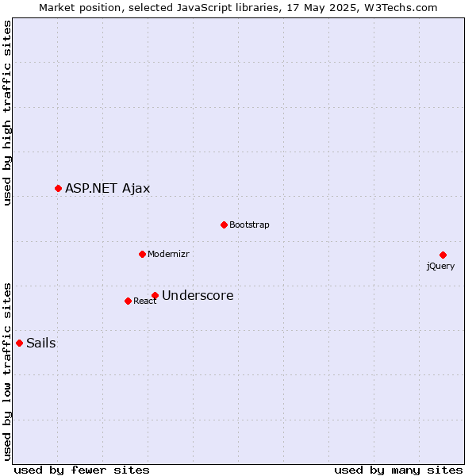Click the red jQuery data point
The image size is (476, 476).
(x=443, y=255)
